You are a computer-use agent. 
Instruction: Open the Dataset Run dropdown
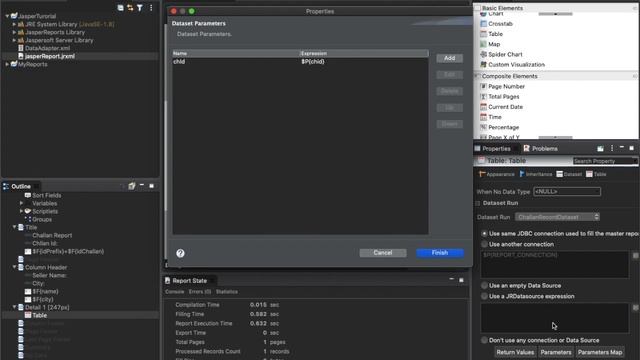pyautogui.click(x=557, y=217)
